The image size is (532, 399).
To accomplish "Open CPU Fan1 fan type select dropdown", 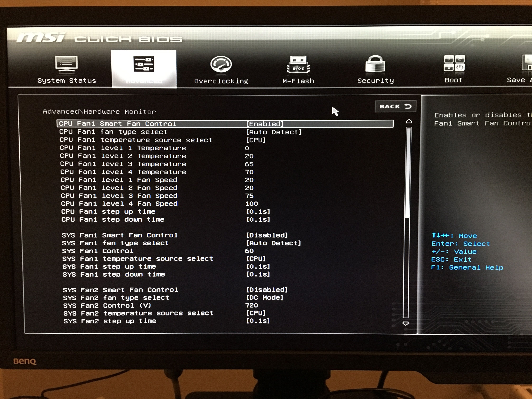I will tap(274, 132).
